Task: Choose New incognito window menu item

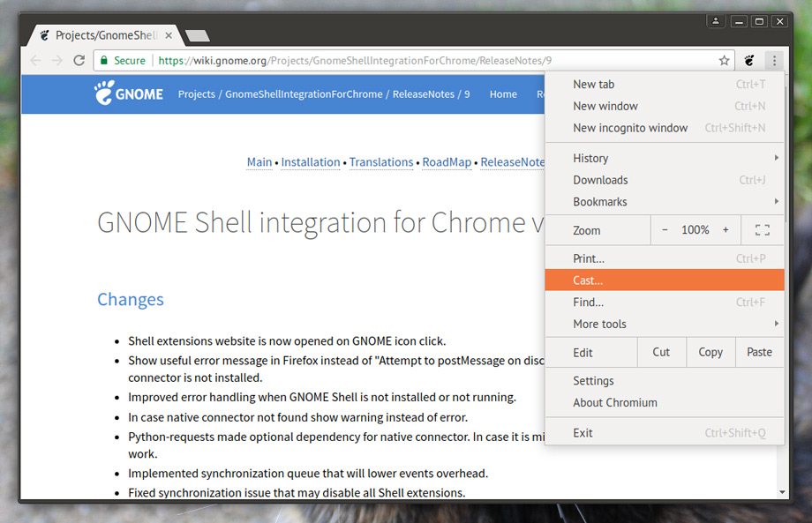Action: click(x=630, y=128)
